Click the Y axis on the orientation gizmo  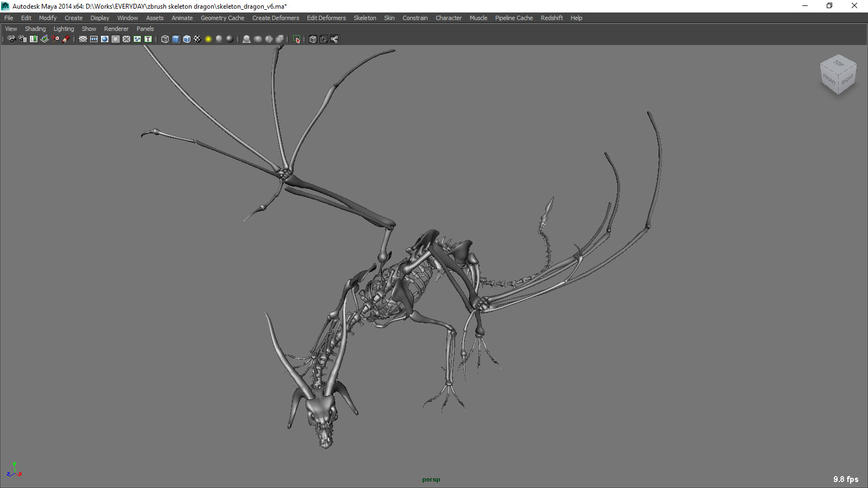tap(14, 464)
